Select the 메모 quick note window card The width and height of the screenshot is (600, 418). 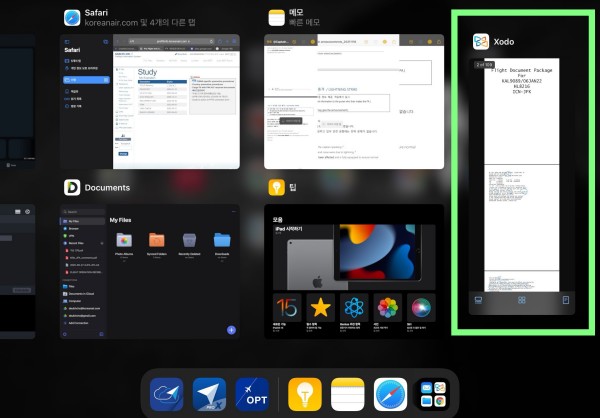click(354, 101)
